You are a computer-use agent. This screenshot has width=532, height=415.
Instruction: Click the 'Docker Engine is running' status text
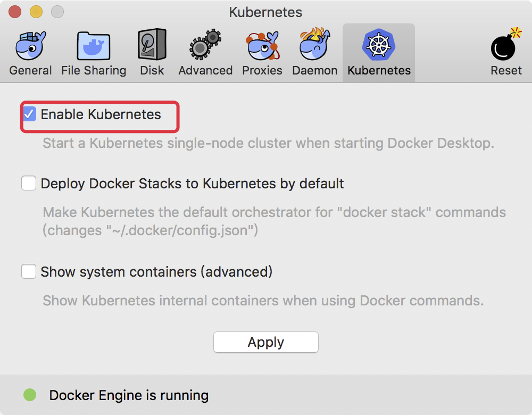129,395
